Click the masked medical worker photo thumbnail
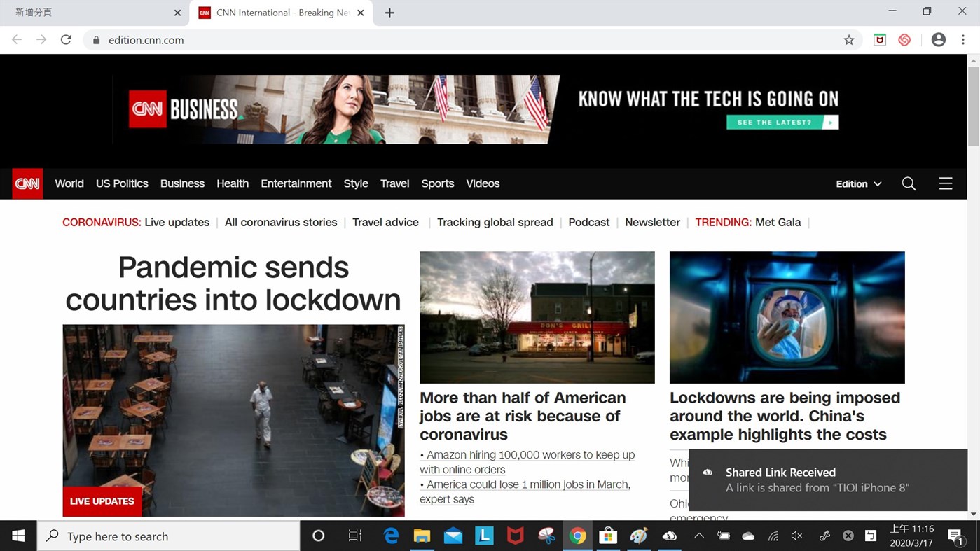Screen dimensions: 980x551 click(787, 317)
